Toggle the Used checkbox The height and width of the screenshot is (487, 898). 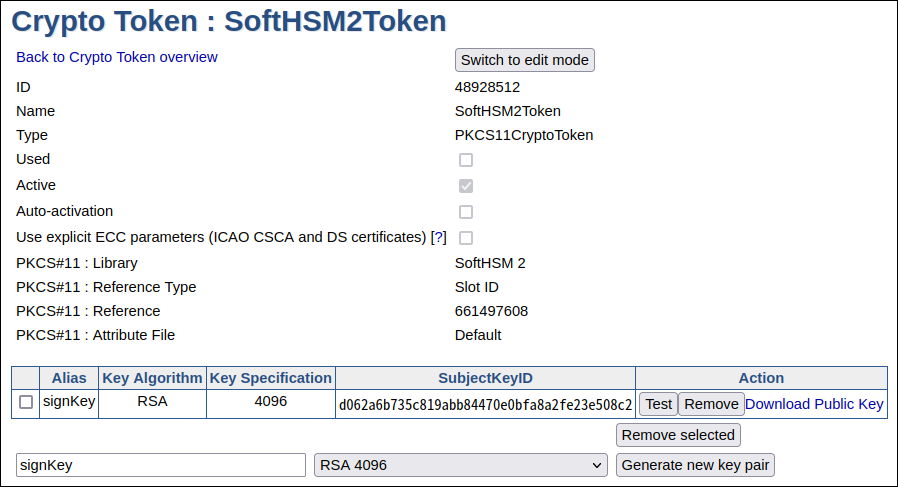(466, 160)
